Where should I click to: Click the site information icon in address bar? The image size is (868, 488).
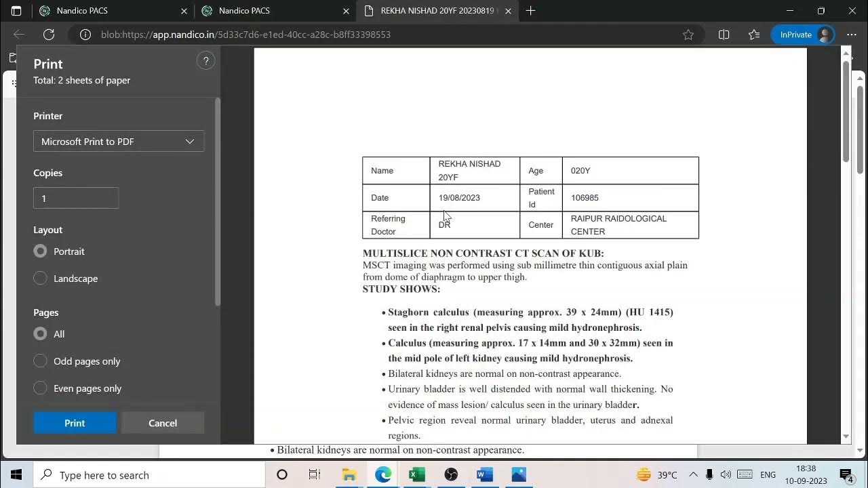click(85, 35)
